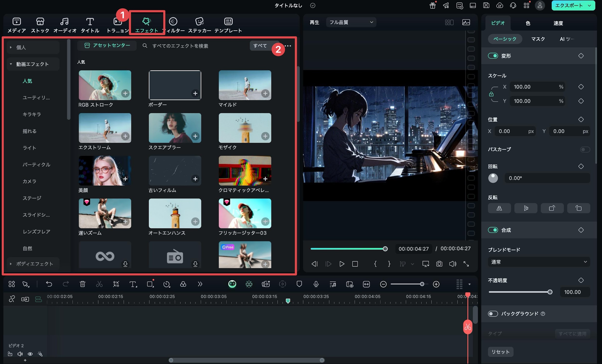Open the speed tool icon
602x364 pixels.
(167, 284)
